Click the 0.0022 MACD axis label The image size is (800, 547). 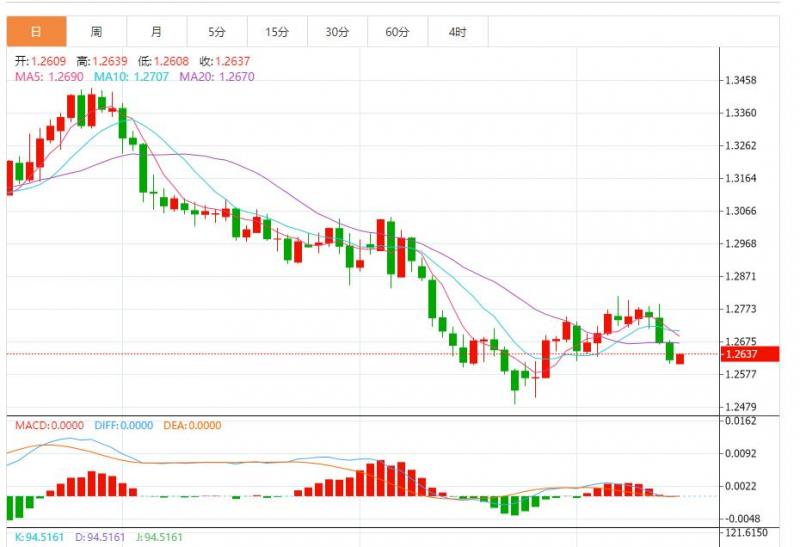[x=741, y=486]
